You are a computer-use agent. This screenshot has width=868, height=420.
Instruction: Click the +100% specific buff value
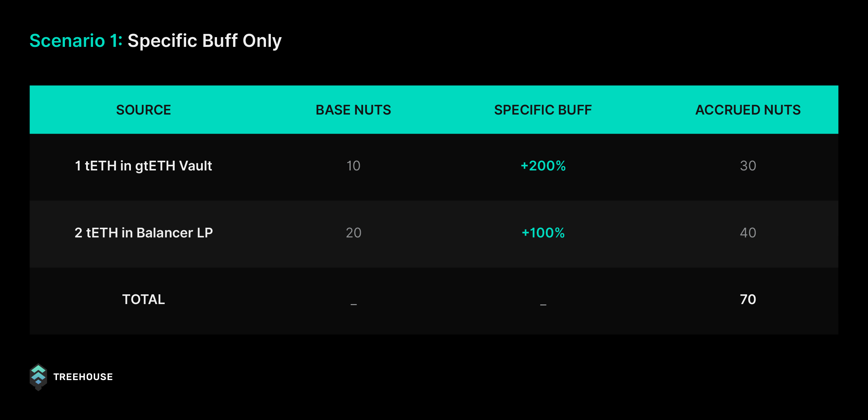(543, 233)
